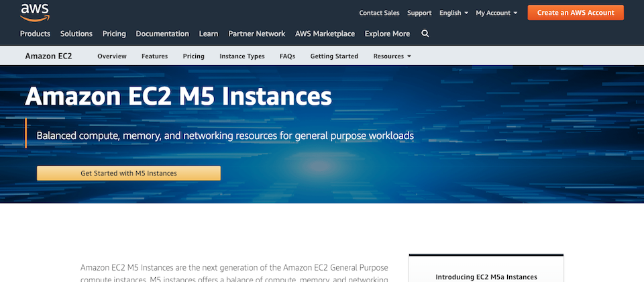Open Documentation menu
The width and height of the screenshot is (644, 282).
click(x=162, y=34)
